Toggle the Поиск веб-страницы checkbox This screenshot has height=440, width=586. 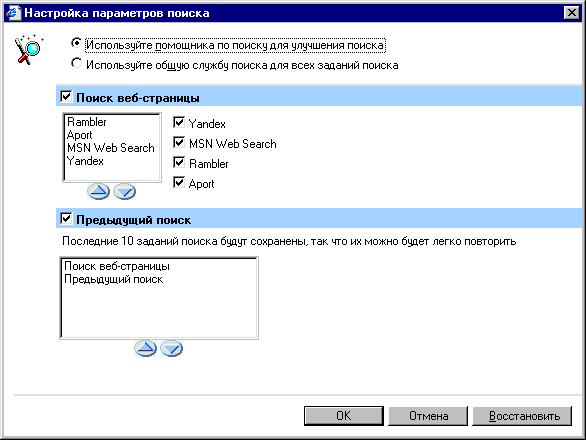pos(66,96)
